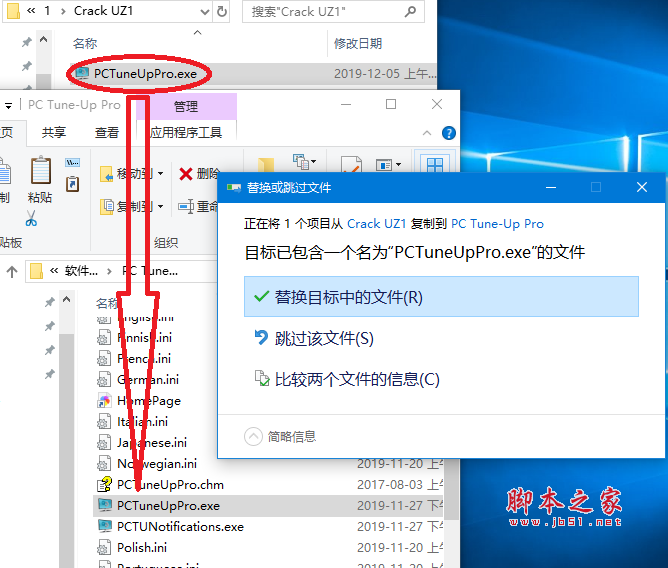This screenshot has width=668, height=568.
Task: Select Japanese.ini file
Action: (x=152, y=443)
